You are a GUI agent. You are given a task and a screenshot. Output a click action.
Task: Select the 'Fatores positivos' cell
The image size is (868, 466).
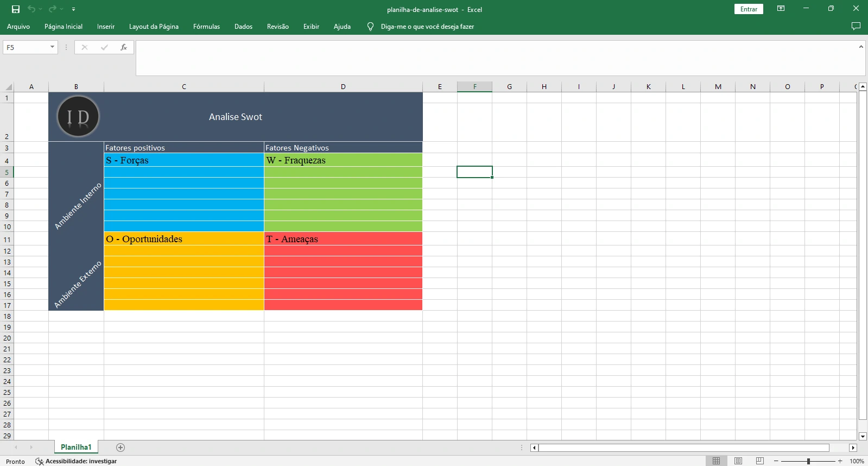[x=184, y=147]
